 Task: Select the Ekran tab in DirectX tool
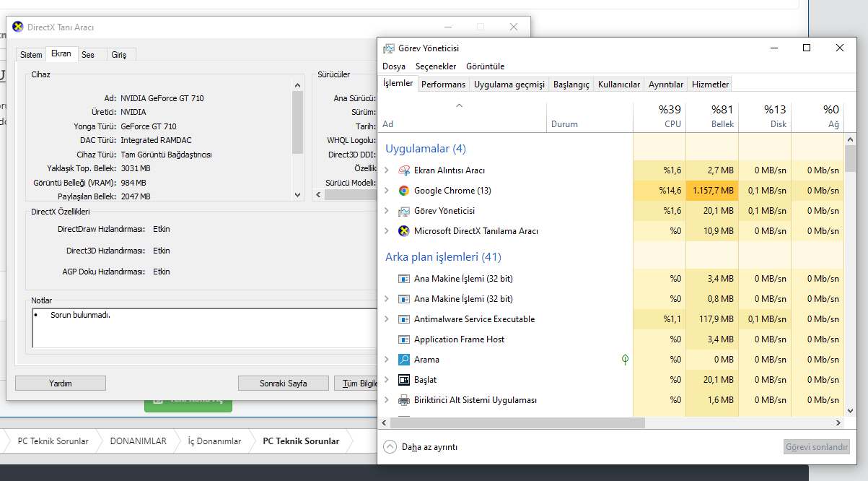pos(61,54)
